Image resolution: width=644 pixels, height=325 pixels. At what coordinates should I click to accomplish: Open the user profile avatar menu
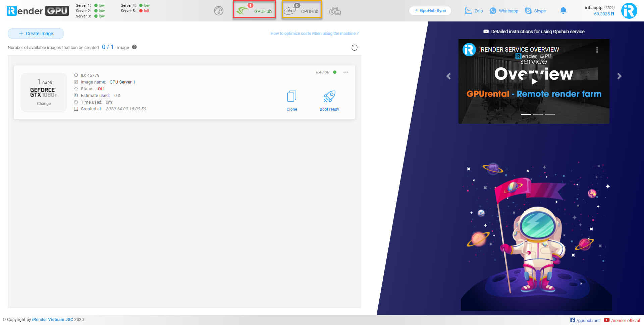[629, 11]
